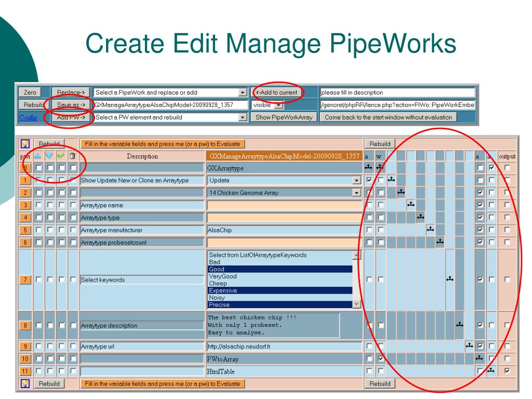532x399 pixels.
Task: Tick the output checkbox in Arraytype probesetcount row
Action: click(507, 242)
